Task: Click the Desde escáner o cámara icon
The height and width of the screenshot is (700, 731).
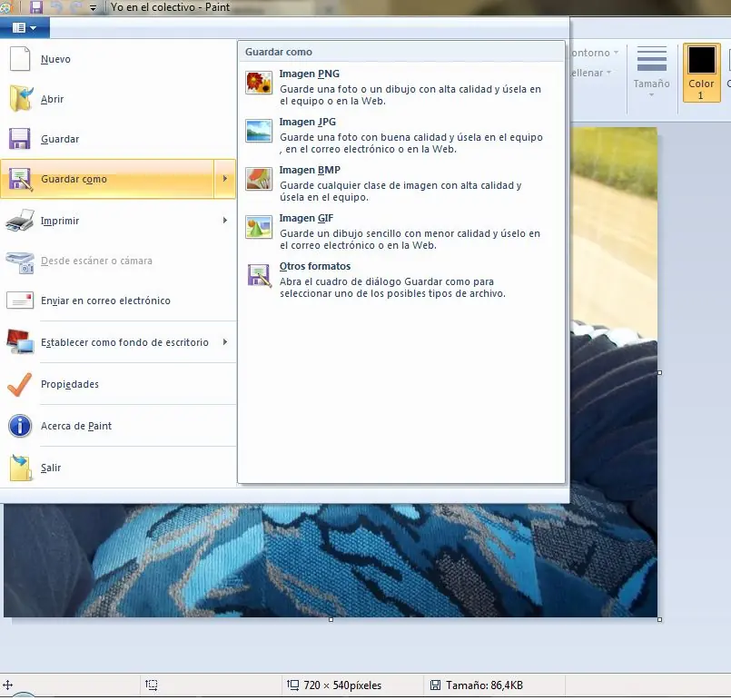Action: click(x=20, y=261)
